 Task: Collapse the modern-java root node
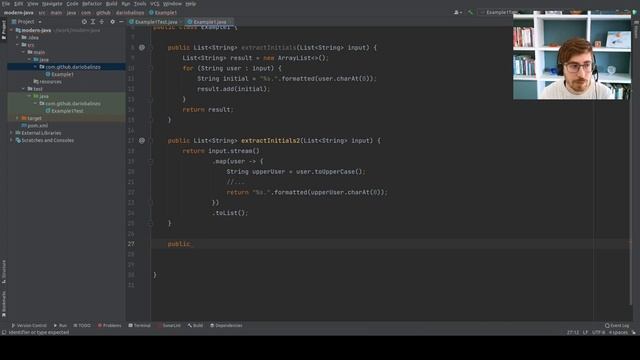click(11, 30)
